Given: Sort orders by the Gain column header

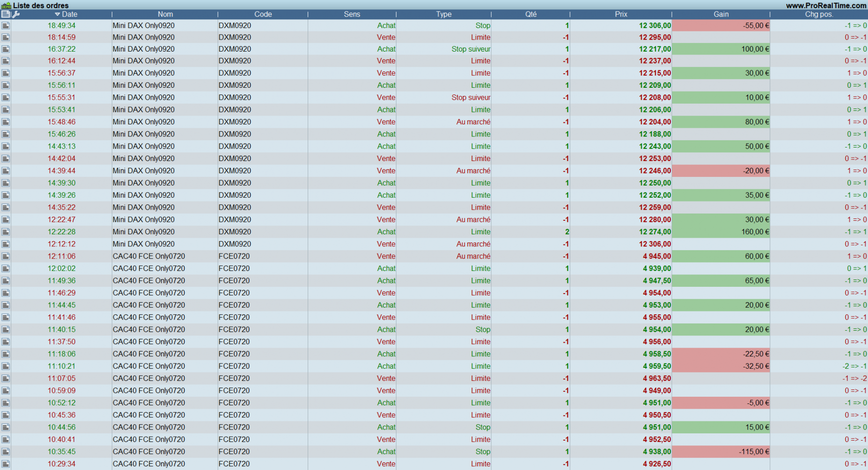Looking at the screenshot, I should coord(721,14).
